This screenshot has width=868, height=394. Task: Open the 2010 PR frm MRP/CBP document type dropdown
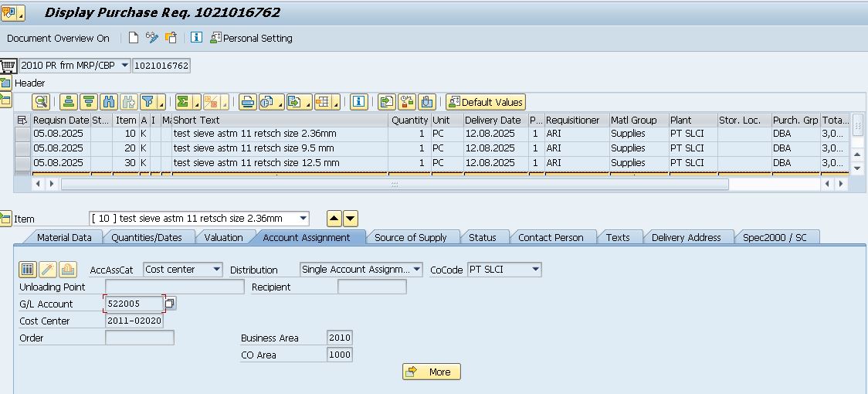pos(124,66)
